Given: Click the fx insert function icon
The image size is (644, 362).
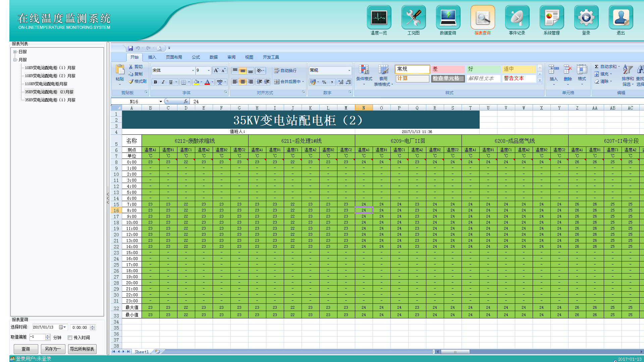Looking at the screenshot, I should [x=185, y=101].
